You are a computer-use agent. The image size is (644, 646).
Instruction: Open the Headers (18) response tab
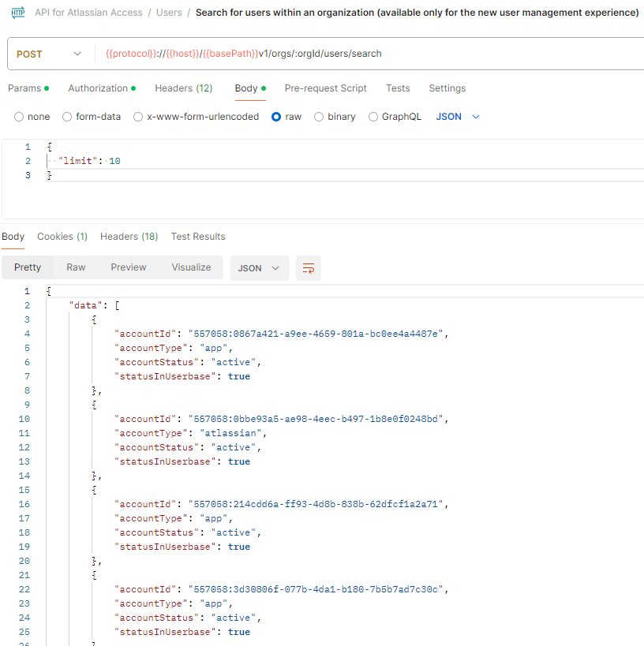pos(129,237)
